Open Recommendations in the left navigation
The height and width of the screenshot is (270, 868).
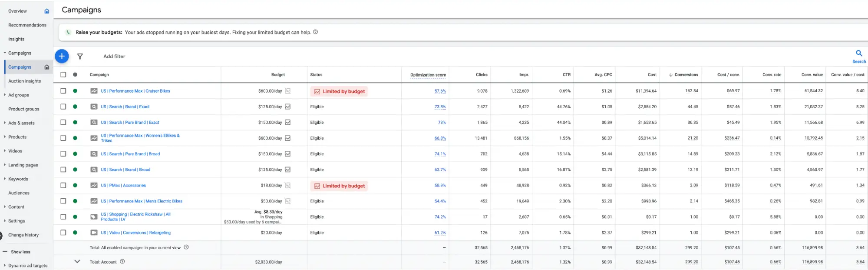27,25
